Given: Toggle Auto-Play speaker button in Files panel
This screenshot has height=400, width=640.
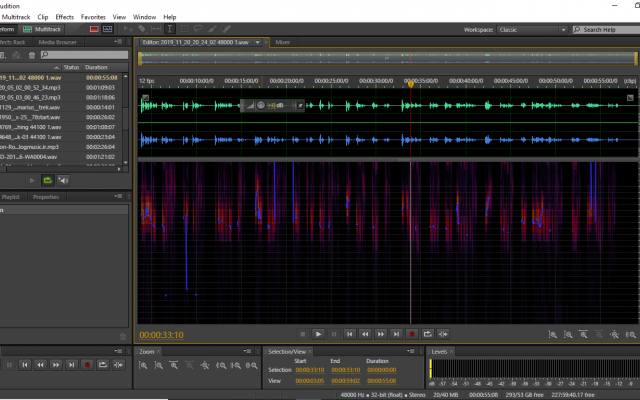Looking at the screenshot, I should click(x=63, y=180).
